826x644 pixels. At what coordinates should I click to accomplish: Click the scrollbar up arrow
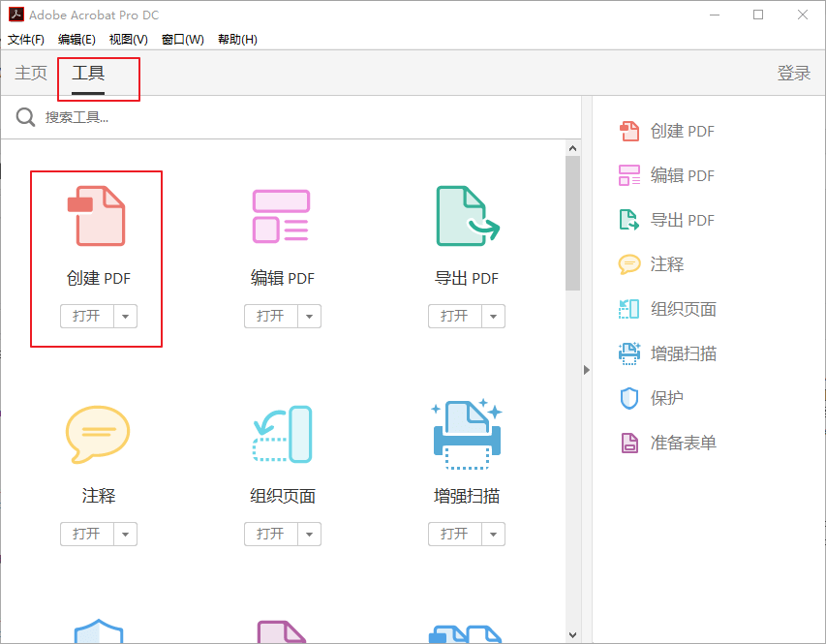click(x=572, y=148)
